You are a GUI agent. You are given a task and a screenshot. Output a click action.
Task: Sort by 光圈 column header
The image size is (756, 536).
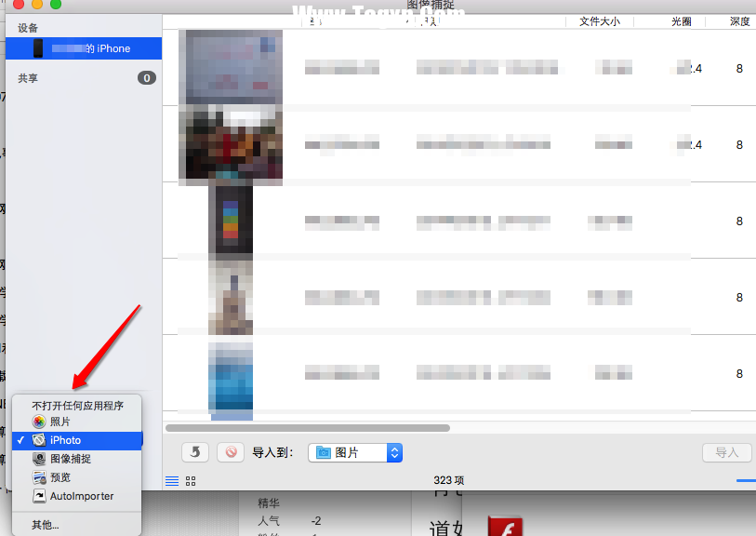coord(682,21)
